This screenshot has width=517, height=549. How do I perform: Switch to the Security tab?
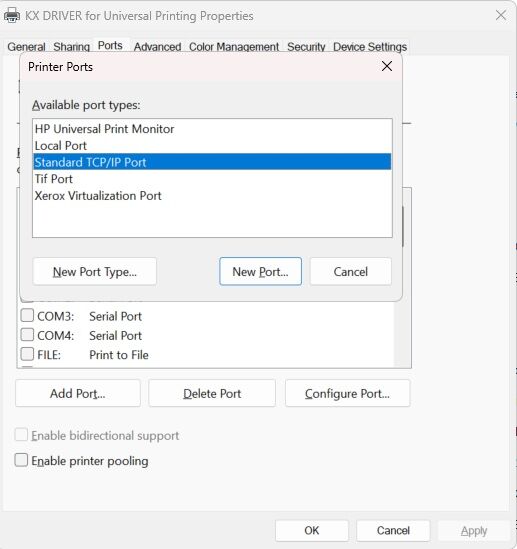click(306, 47)
